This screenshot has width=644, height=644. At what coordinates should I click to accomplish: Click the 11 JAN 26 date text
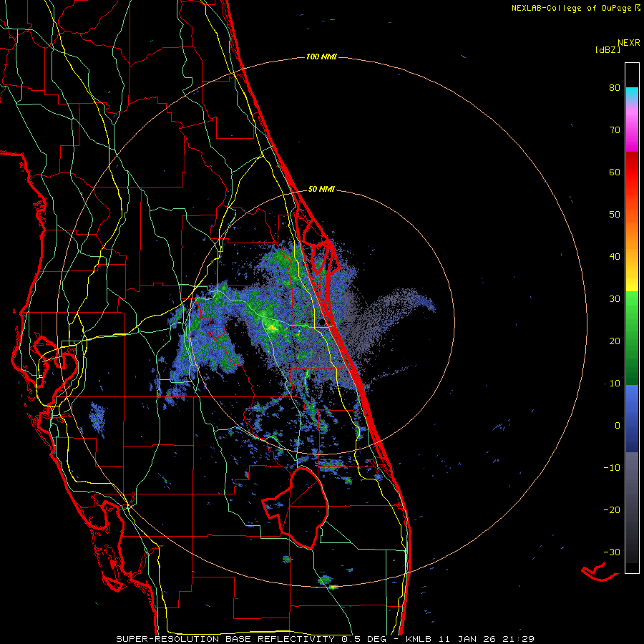pyautogui.click(x=468, y=639)
